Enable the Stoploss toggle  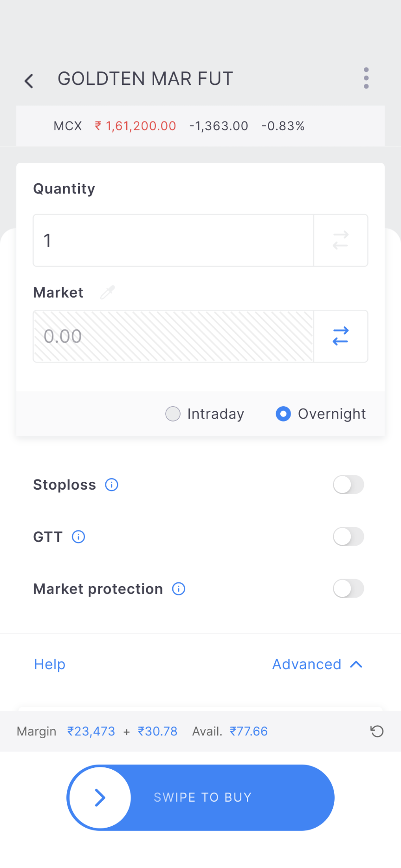348,485
